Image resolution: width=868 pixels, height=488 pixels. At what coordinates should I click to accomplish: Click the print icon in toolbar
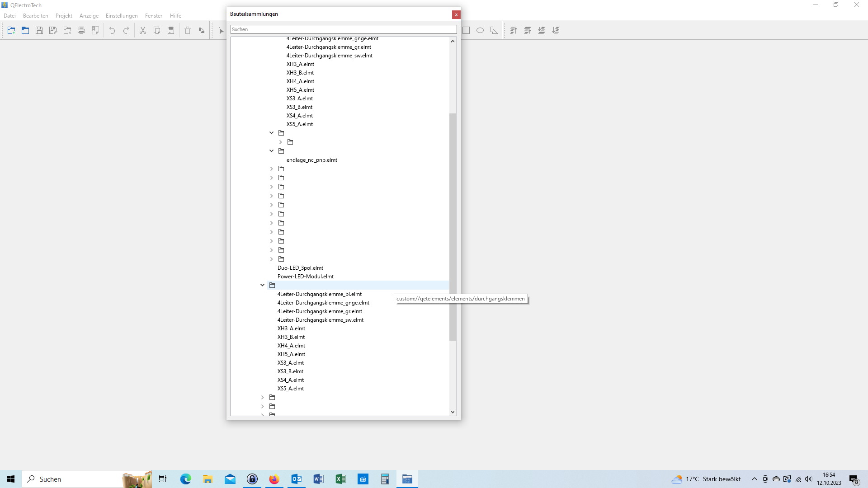click(x=81, y=30)
